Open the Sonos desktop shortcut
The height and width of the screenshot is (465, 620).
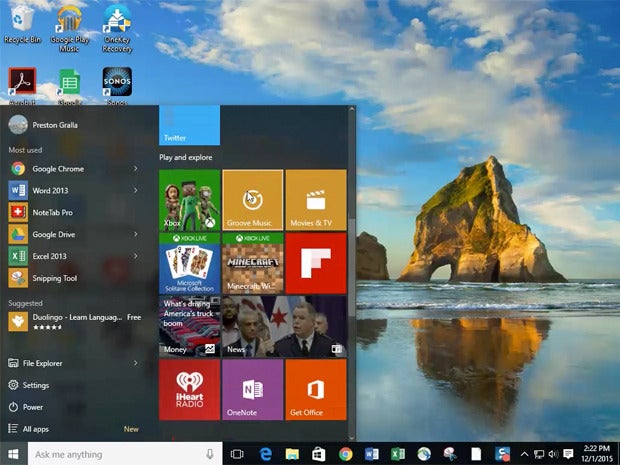tap(117, 85)
